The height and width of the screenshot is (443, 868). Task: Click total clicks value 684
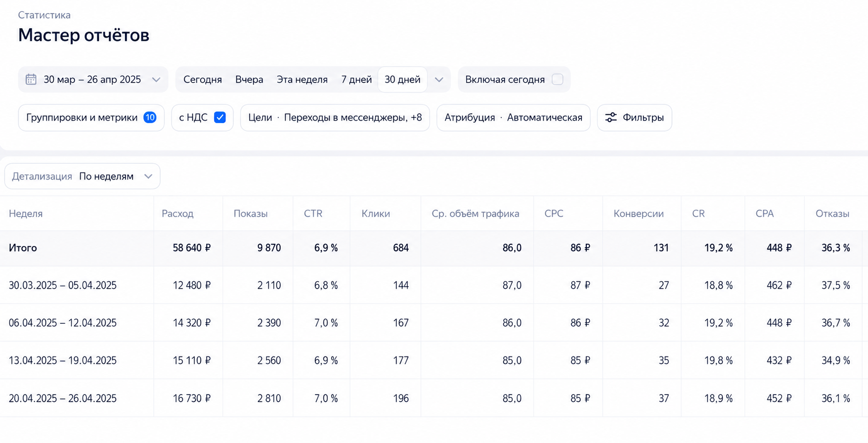tap(401, 248)
